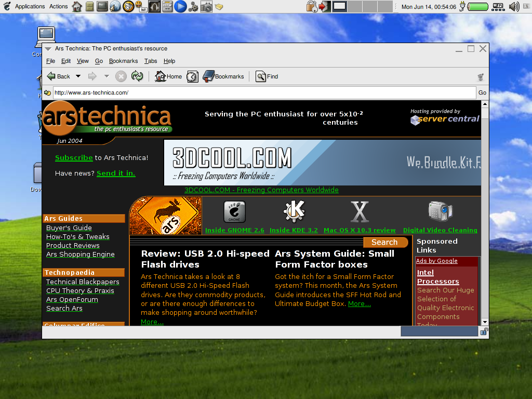Image resolution: width=532 pixels, height=399 pixels.
Task: Click the 3DCOOL.COM banner advertisement
Action: click(322, 163)
